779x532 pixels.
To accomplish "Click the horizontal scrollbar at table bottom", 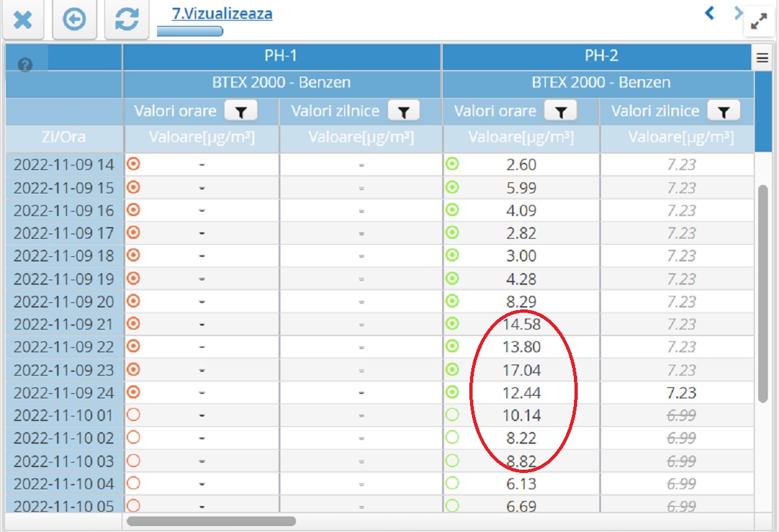I will point(212,521).
